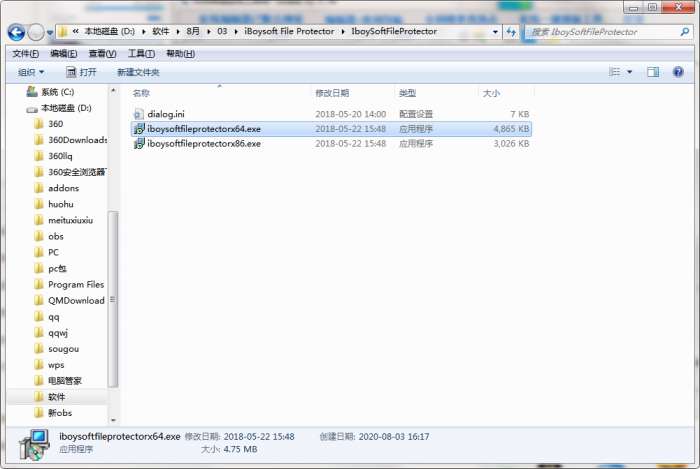
Task: Select the wps folder
Action: tap(50, 365)
